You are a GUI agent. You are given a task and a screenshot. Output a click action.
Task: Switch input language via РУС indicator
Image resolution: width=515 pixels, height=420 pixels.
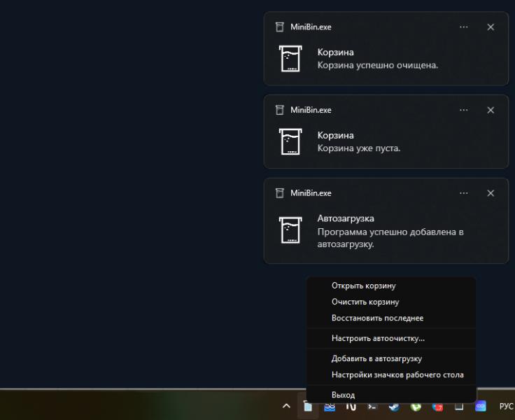click(506, 407)
